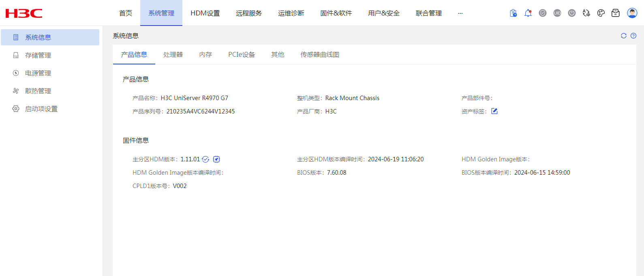The width and height of the screenshot is (644, 276).
Task: Select 系统管理 in top navigation
Action: 161,13
